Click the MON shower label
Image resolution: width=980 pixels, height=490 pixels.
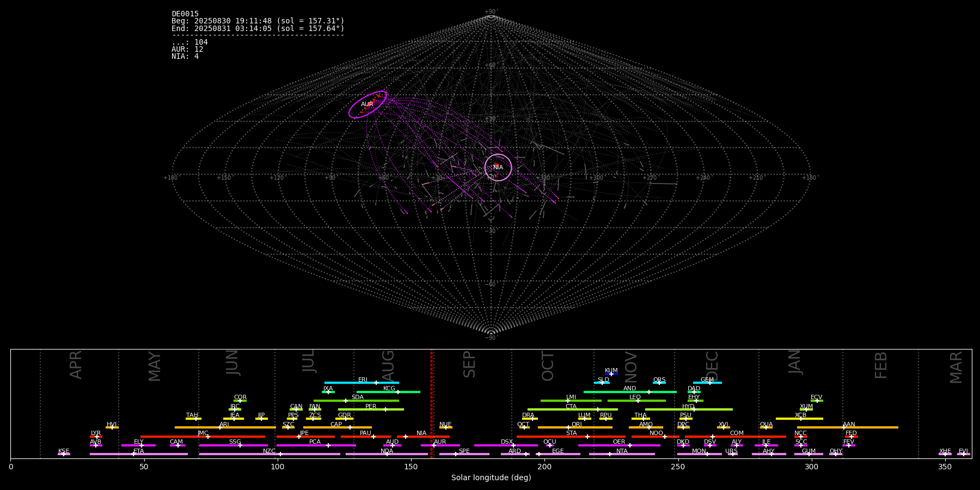[x=699, y=451]
